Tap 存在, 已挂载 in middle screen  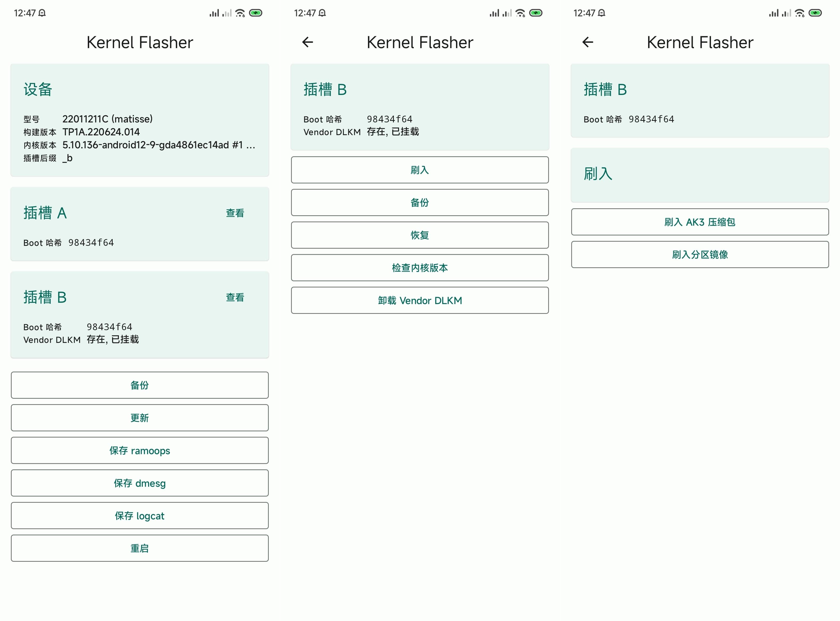tap(393, 132)
